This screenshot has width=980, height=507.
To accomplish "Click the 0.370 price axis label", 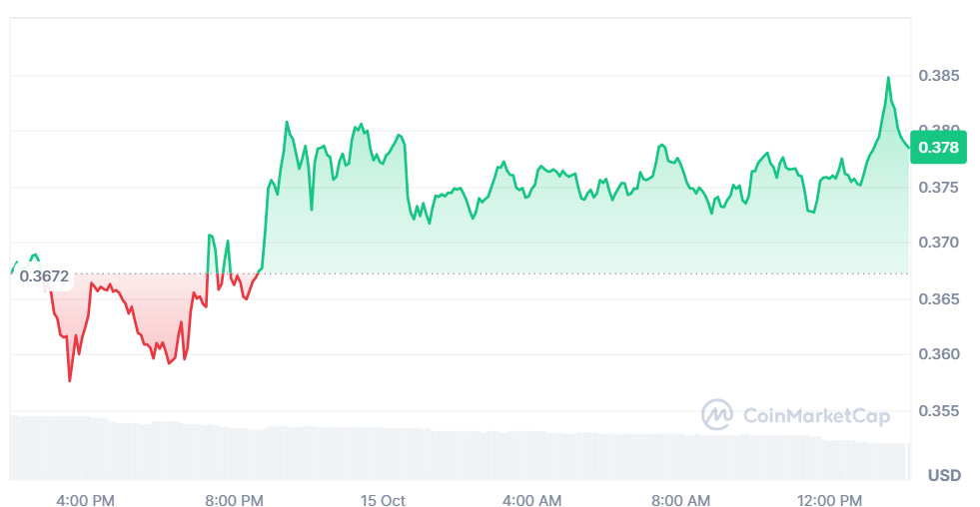I will pyautogui.click(x=938, y=243).
